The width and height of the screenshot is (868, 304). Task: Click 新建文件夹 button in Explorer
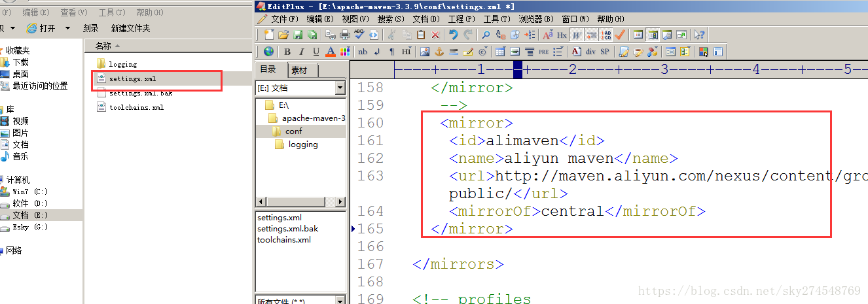130,28
